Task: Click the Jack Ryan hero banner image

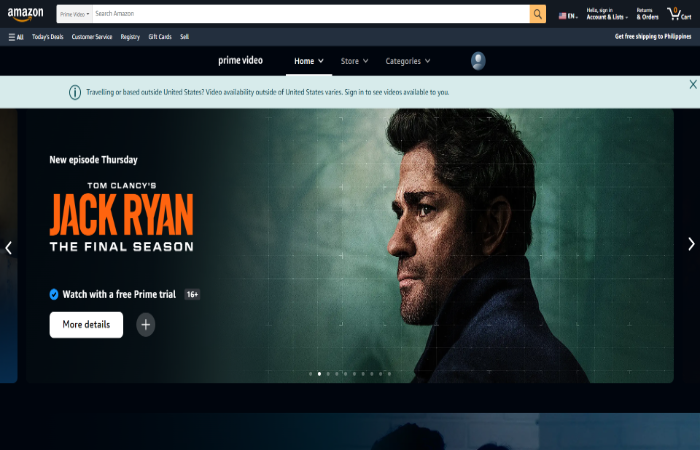Action: [350, 246]
